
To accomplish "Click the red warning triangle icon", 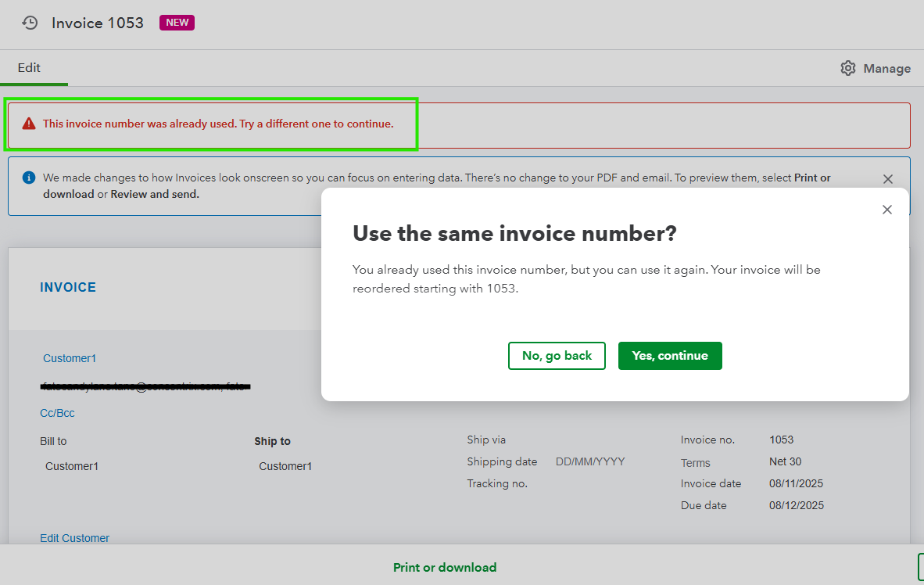I will tap(29, 124).
